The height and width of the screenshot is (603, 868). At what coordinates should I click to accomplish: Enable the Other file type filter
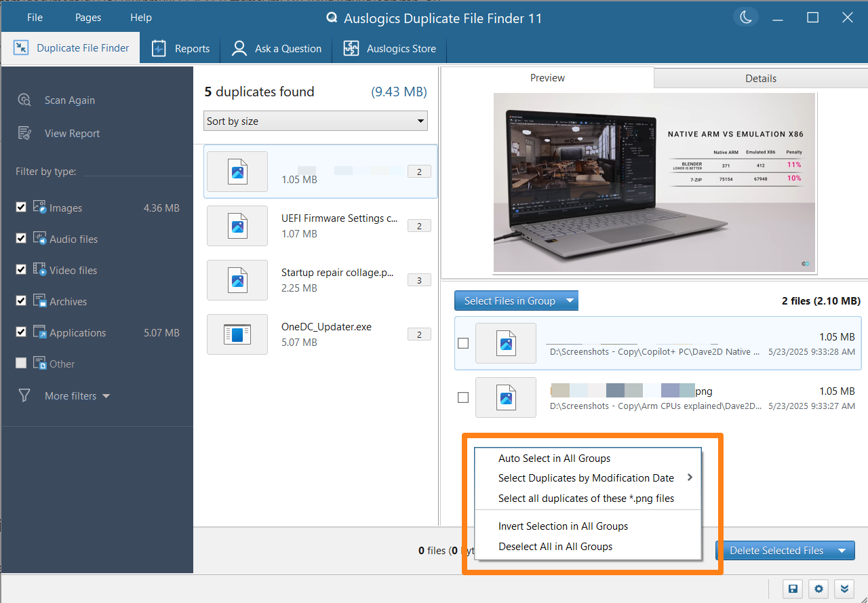pos(21,364)
